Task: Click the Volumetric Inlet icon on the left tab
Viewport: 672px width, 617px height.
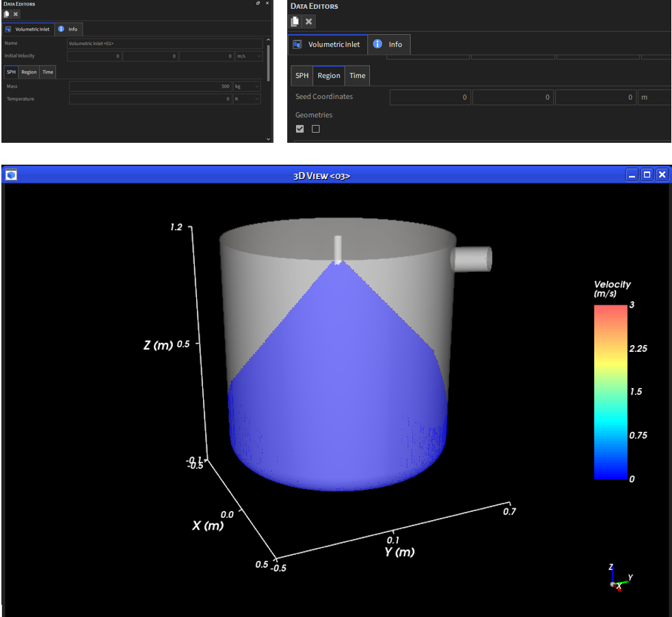Action: click(x=10, y=29)
